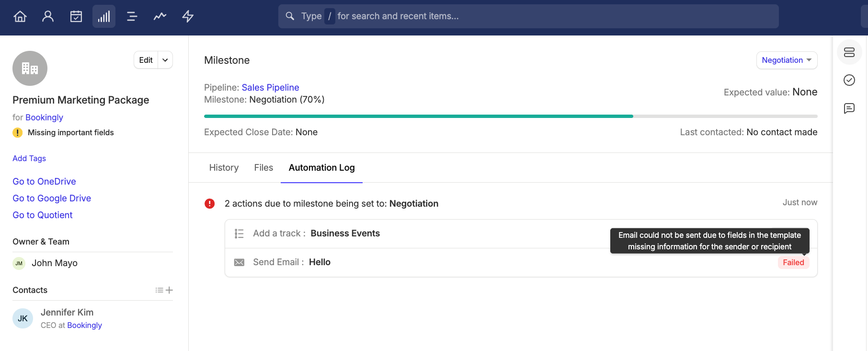The height and width of the screenshot is (351, 868).
Task: Switch to the History tab
Action: click(224, 167)
